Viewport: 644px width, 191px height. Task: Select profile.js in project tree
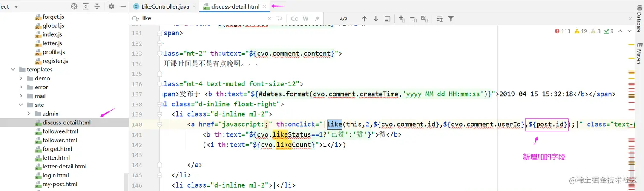54,52
